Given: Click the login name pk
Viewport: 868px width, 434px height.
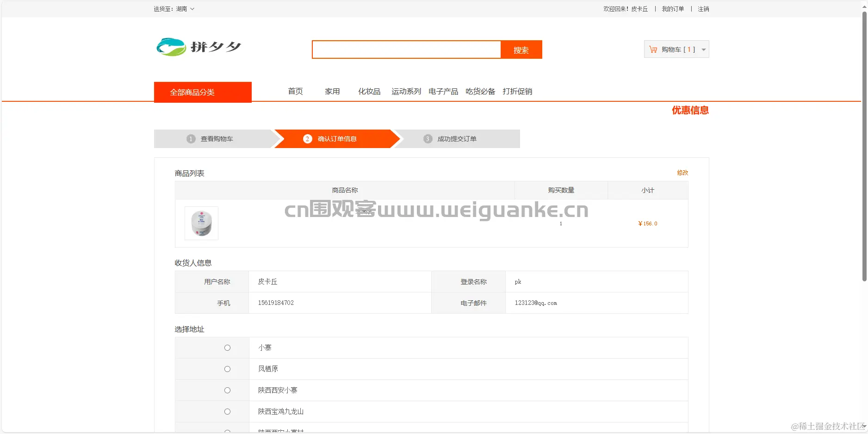Looking at the screenshot, I should [x=518, y=281].
